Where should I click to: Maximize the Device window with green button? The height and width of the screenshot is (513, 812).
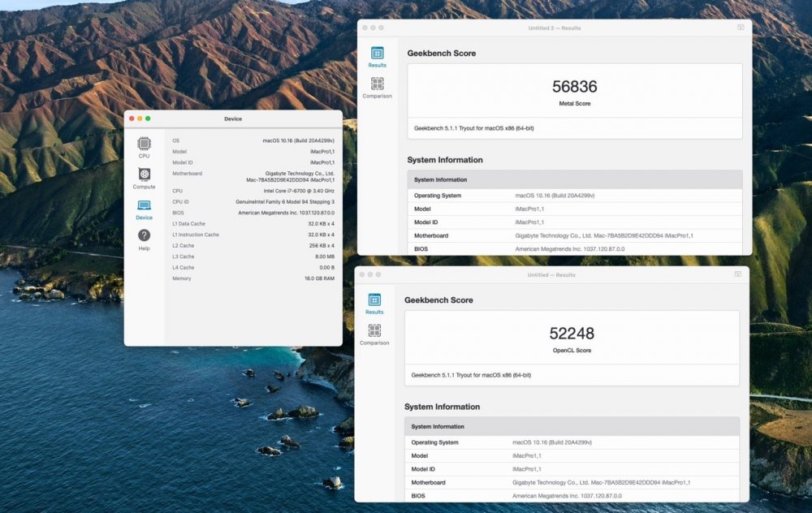click(x=148, y=119)
